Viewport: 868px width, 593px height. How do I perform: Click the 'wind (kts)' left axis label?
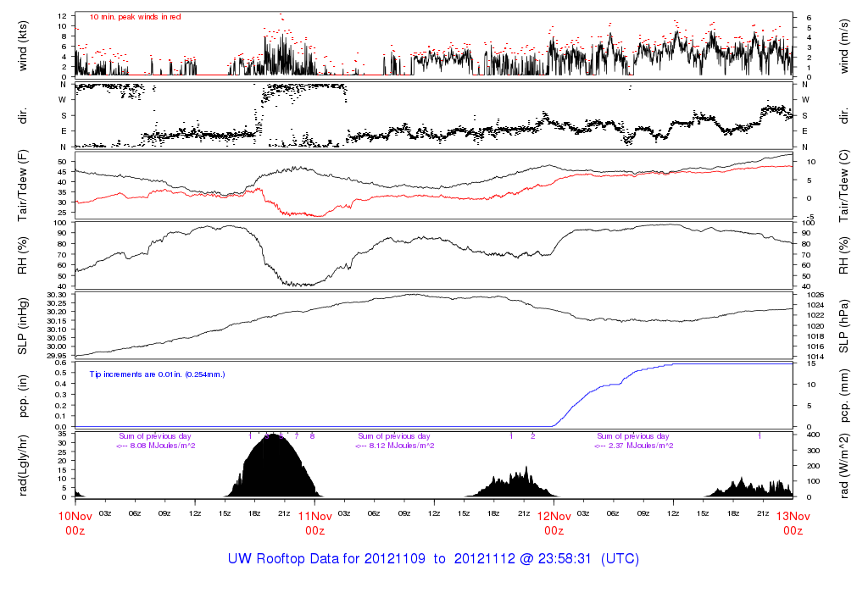click(23, 46)
